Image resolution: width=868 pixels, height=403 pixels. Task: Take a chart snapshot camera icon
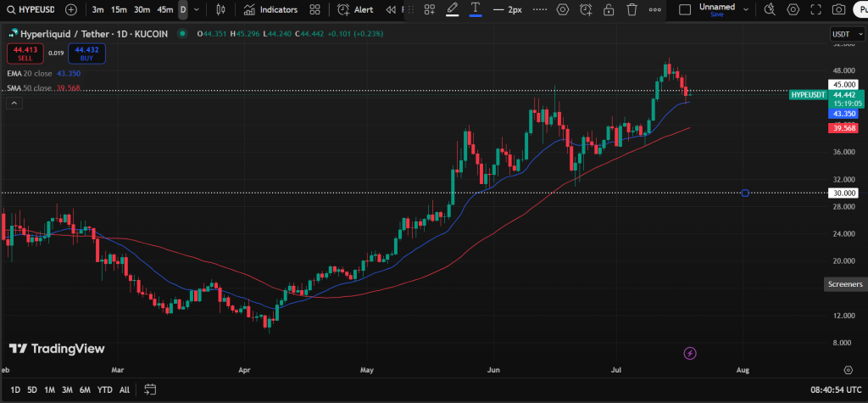click(x=839, y=9)
